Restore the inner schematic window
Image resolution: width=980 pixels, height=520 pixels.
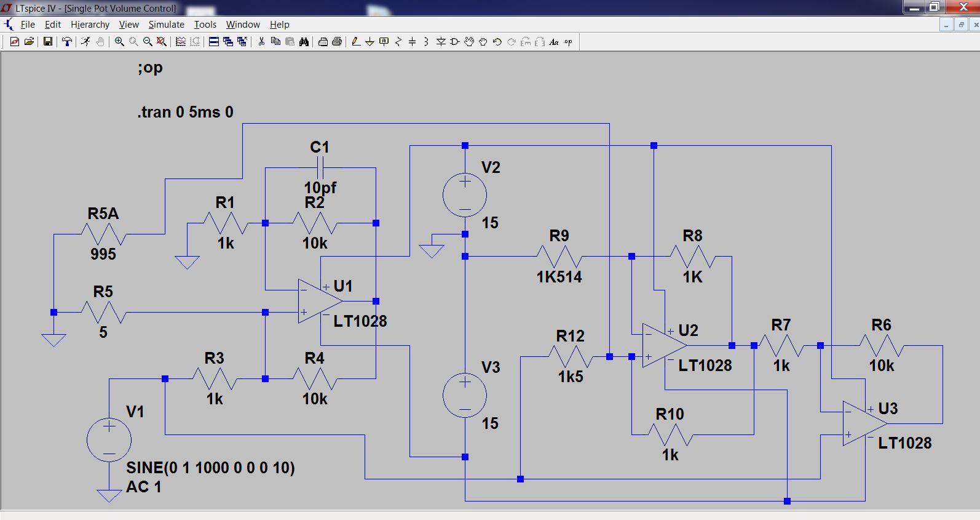click(960, 25)
